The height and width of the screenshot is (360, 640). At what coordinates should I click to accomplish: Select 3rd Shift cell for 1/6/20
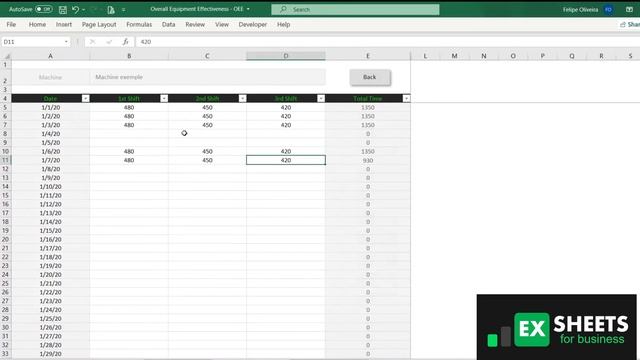286,151
